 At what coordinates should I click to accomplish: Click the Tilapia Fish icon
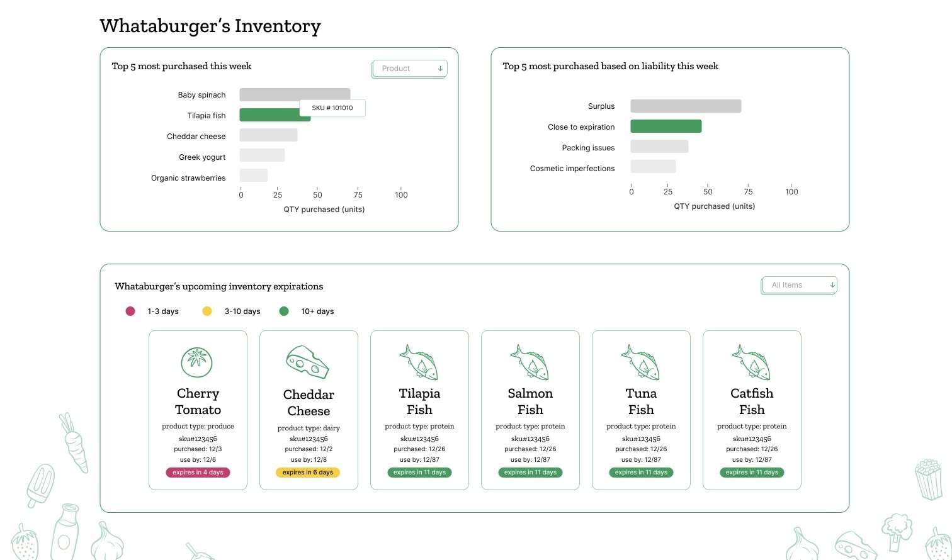[x=419, y=362]
